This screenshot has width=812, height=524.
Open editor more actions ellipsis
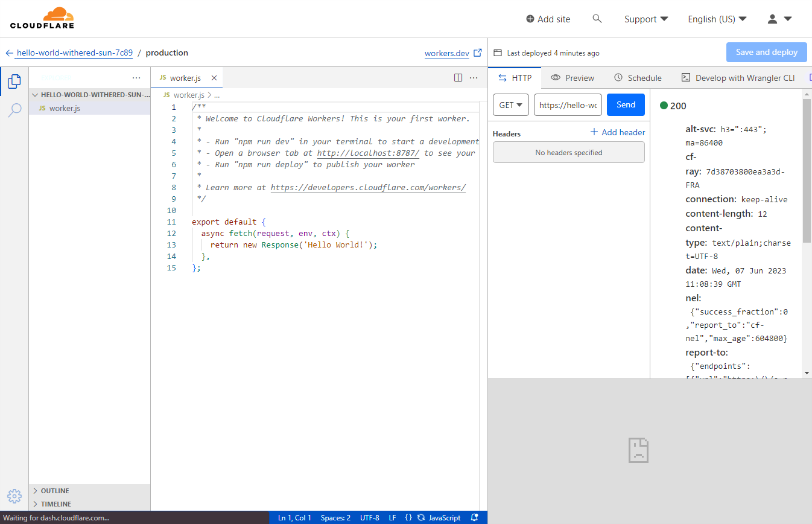click(x=474, y=78)
